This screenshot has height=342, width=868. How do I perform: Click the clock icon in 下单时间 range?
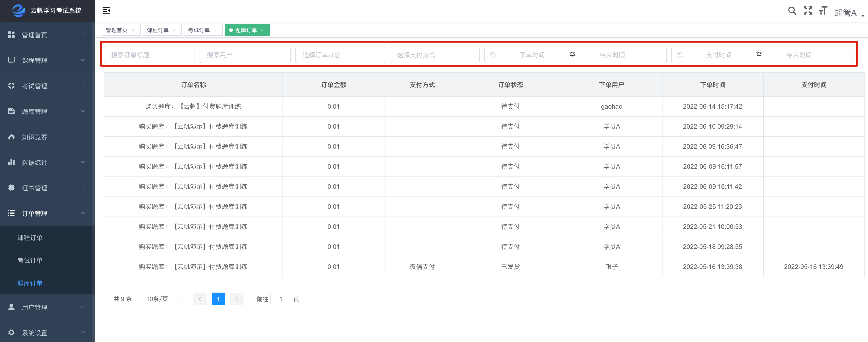click(x=493, y=55)
